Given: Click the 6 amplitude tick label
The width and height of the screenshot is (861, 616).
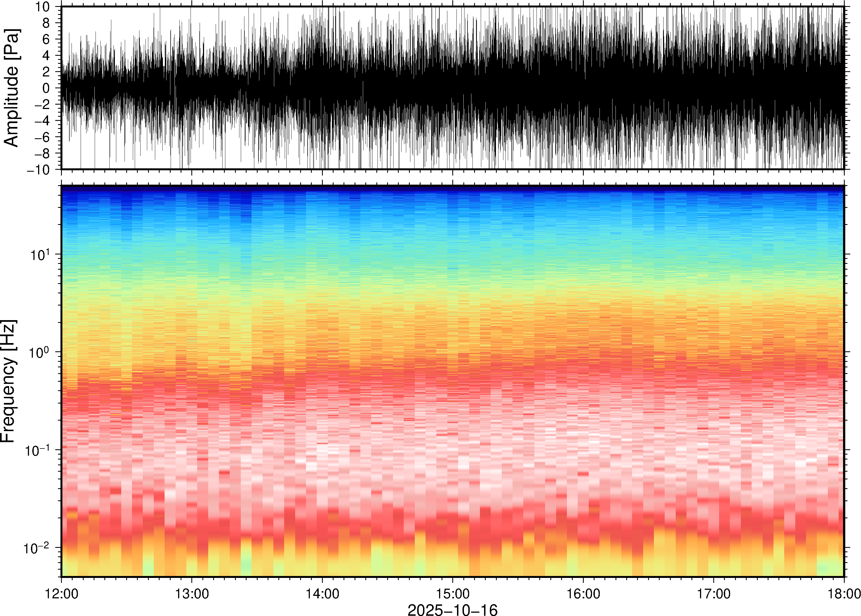Looking at the screenshot, I should point(46,39).
